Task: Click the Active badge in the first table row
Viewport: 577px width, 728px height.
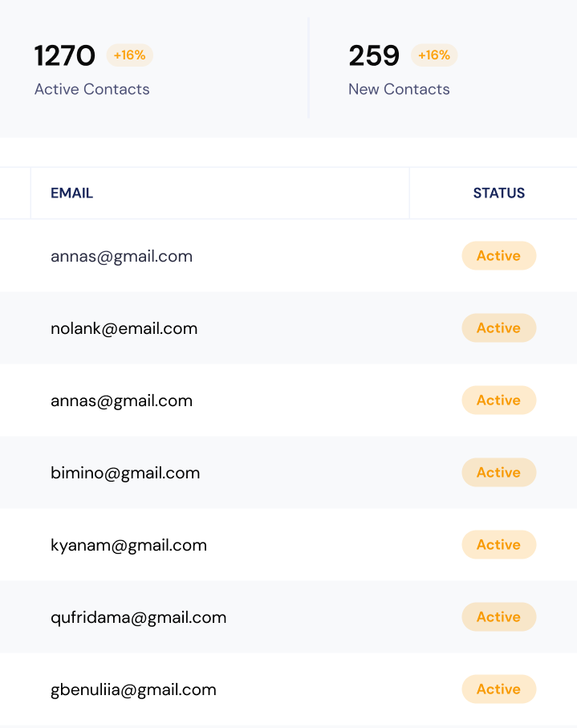Action: click(x=498, y=256)
